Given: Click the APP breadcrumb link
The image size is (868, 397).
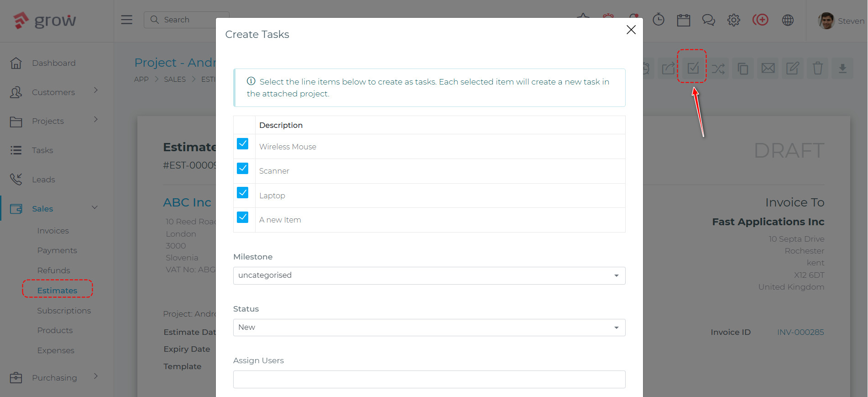Looking at the screenshot, I should coord(141,79).
